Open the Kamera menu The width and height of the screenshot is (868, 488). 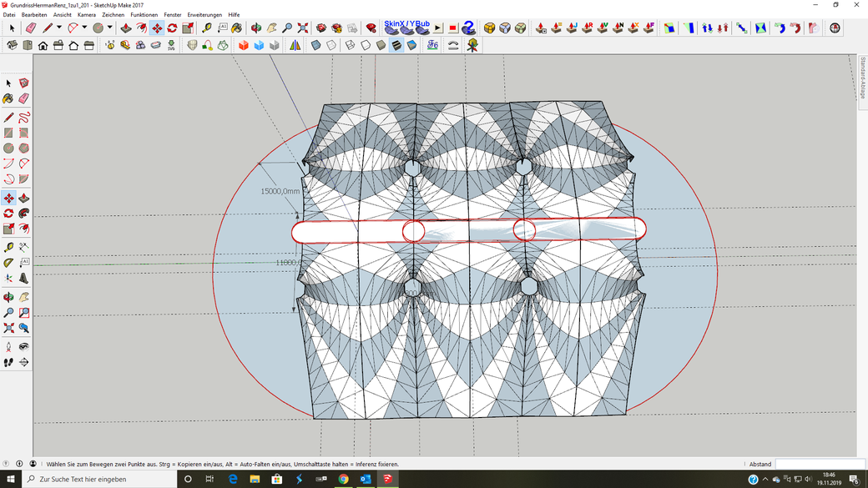pyautogui.click(x=86, y=15)
